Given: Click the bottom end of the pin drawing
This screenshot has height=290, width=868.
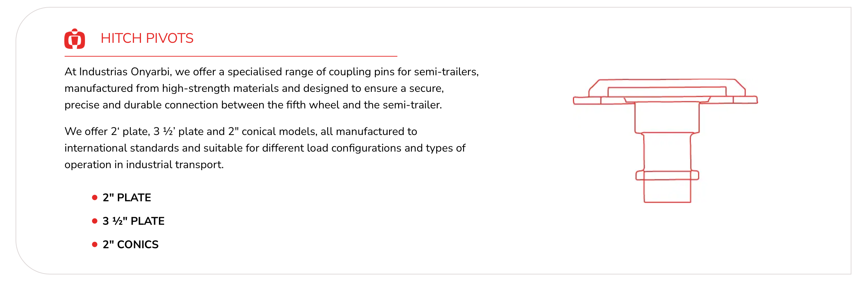Looking at the screenshot, I should click(667, 191).
